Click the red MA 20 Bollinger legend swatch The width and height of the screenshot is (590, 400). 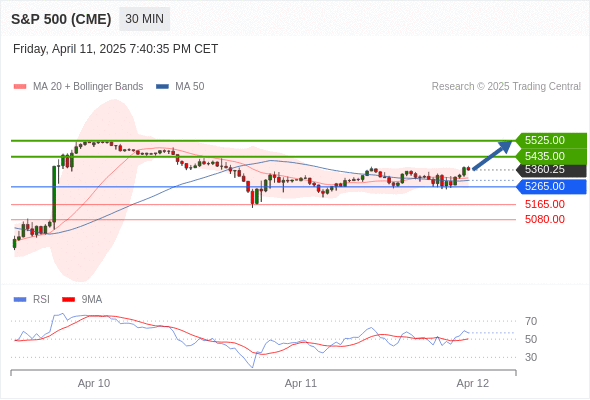point(20,87)
